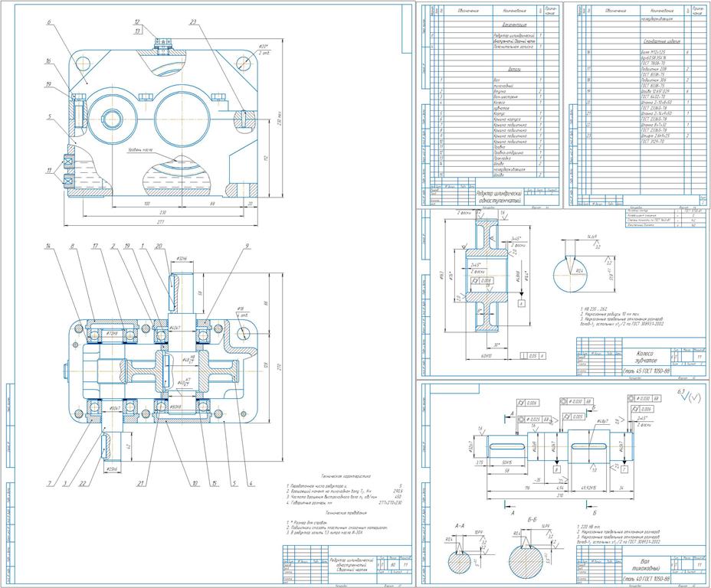Click the 'Технические требования' heading
The height and width of the screenshot is (588, 711).
click(346, 513)
